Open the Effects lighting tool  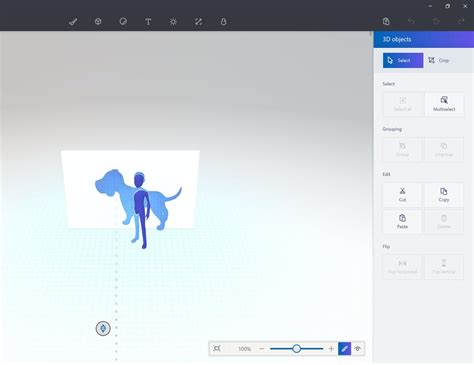[173, 22]
